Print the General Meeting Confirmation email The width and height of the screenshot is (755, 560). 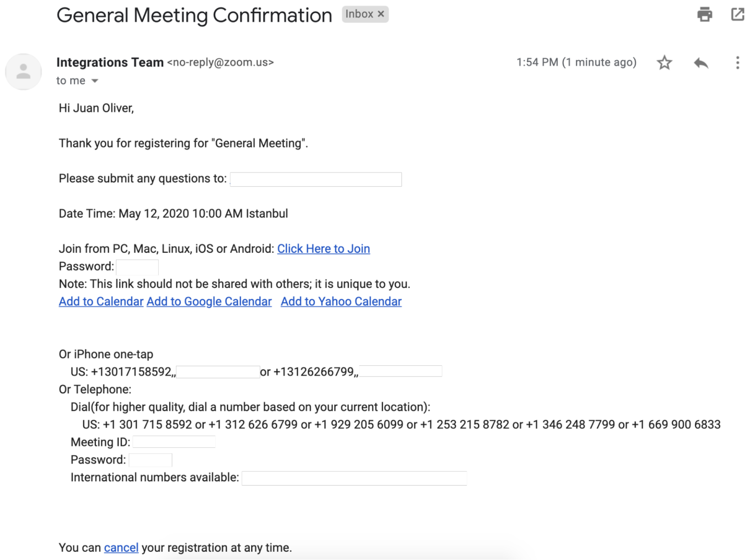704,14
